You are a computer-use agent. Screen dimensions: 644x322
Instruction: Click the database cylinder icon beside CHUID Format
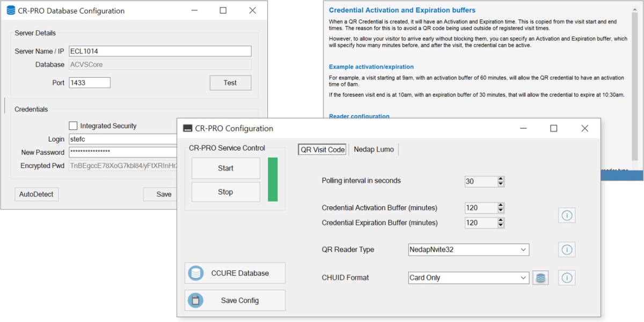tap(540, 277)
